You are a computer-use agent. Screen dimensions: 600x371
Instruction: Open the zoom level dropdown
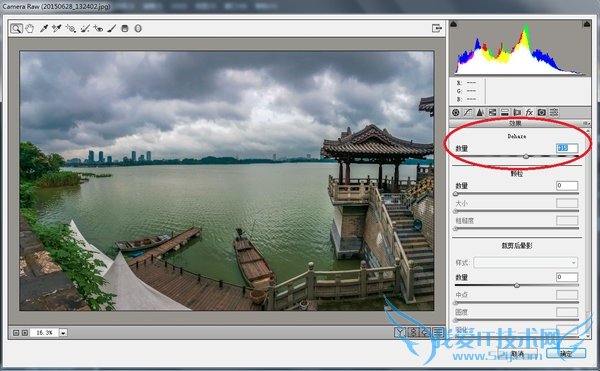point(63,333)
